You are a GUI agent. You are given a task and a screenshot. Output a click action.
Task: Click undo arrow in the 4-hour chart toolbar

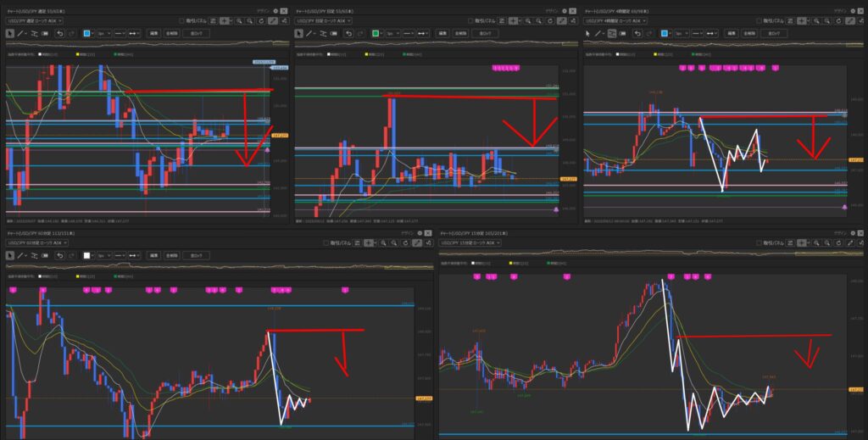pos(638,33)
